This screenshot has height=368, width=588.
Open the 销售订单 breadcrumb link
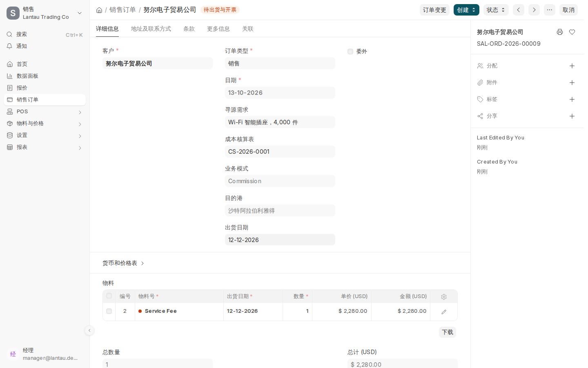122,10
